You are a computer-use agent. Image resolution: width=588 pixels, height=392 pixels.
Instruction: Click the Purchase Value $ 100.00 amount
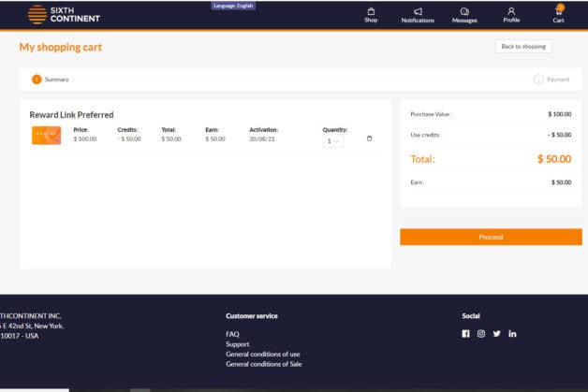click(560, 114)
